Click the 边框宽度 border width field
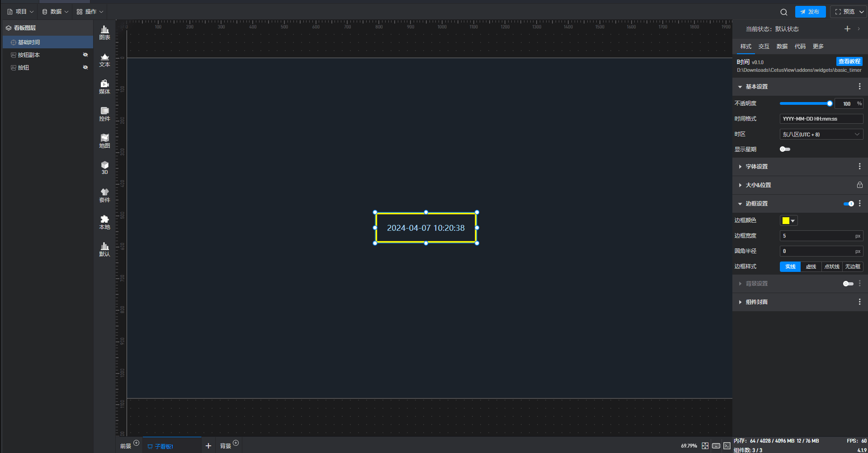Screen dimensions: 868x453 click(x=821, y=236)
